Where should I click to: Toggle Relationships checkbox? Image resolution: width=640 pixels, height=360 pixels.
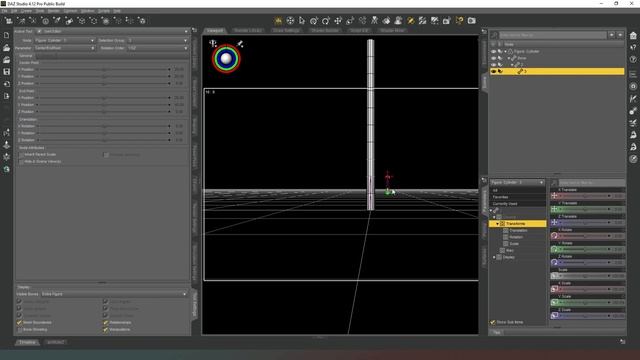click(x=106, y=322)
